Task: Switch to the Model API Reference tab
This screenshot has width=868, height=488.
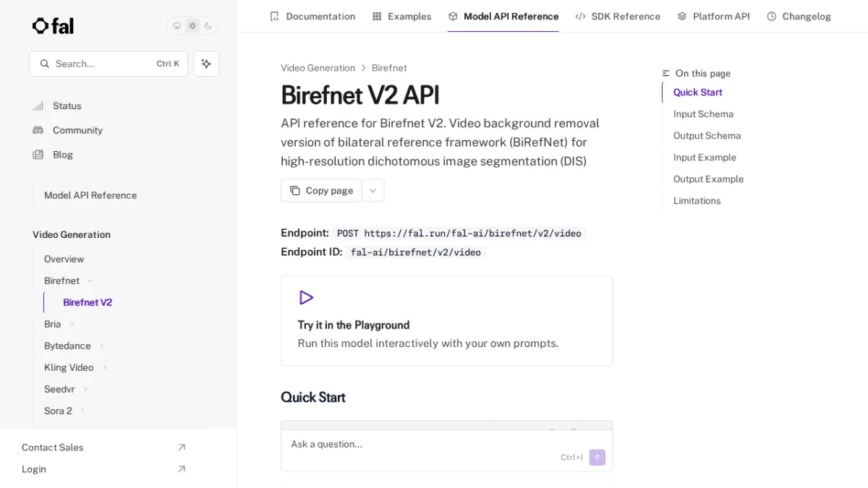Action: pos(503,16)
